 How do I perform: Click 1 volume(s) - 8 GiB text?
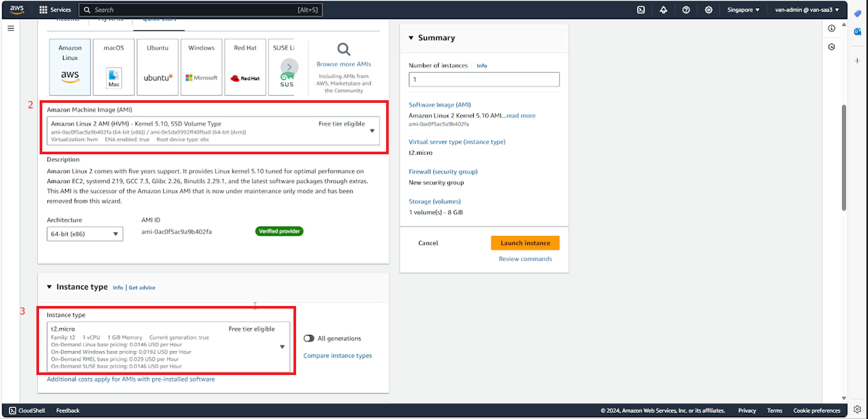point(436,212)
